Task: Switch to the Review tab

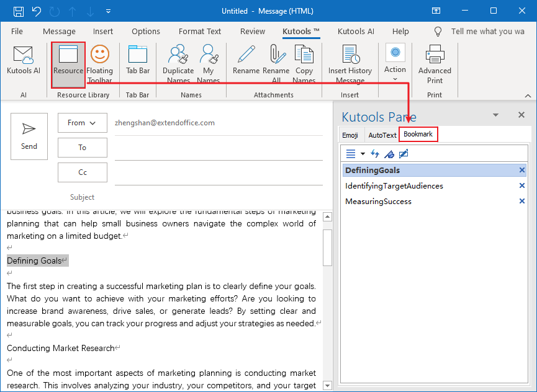Action: coord(253,32)
